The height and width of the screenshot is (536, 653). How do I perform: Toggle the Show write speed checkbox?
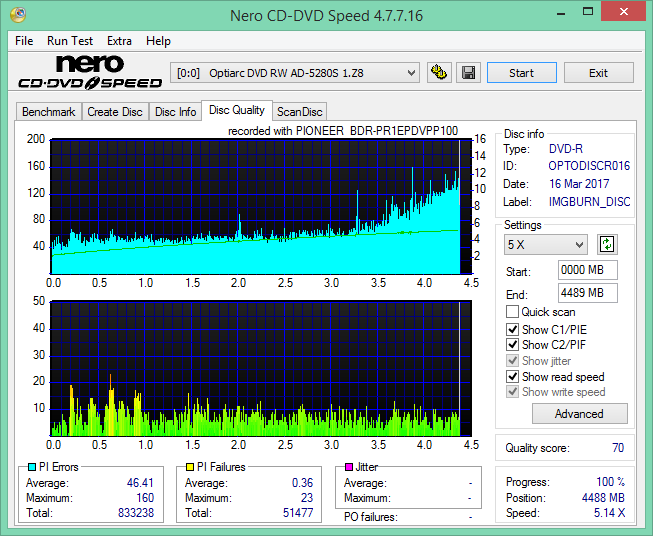coord(512,392)
